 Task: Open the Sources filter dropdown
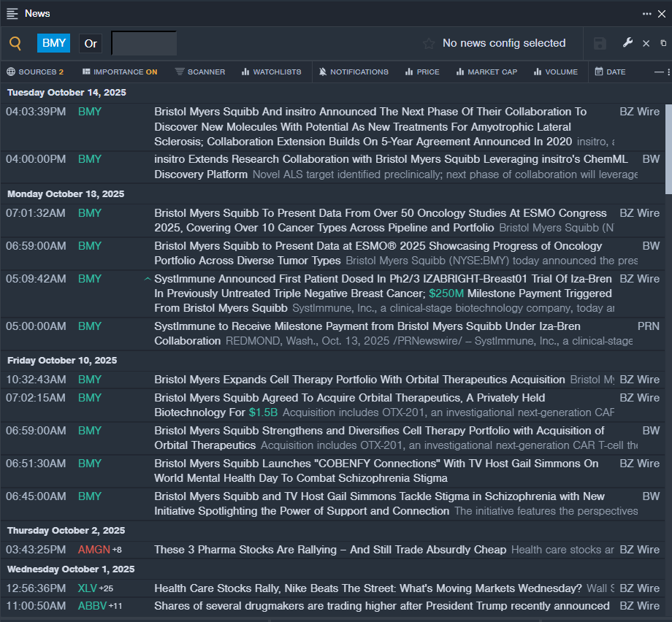click(35, 72)
